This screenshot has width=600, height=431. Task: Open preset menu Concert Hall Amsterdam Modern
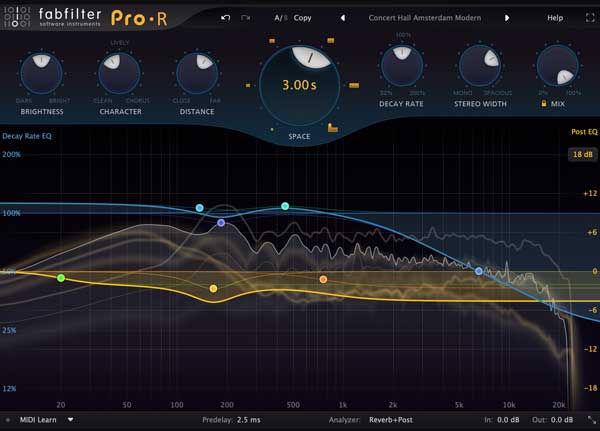[x=425, y=18]
